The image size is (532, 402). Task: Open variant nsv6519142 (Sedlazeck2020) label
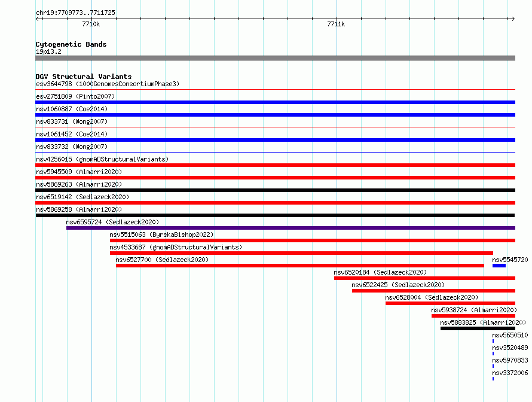[82, 197]
